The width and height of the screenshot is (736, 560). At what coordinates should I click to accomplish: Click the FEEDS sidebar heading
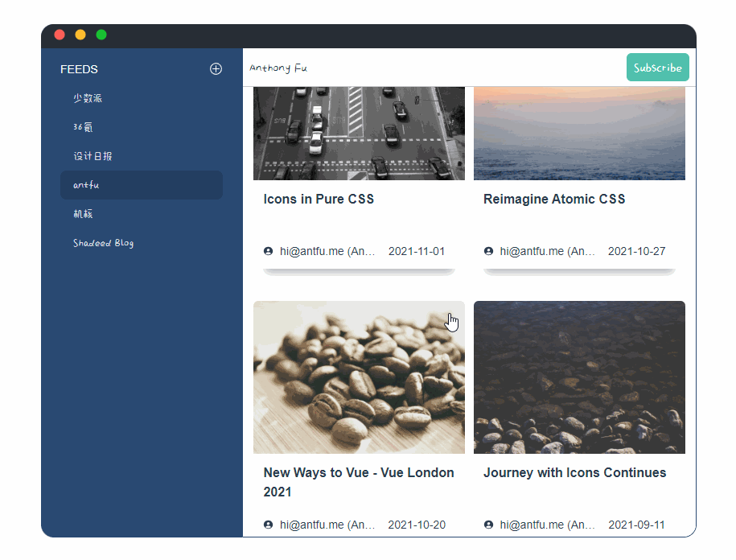[79, 69]
